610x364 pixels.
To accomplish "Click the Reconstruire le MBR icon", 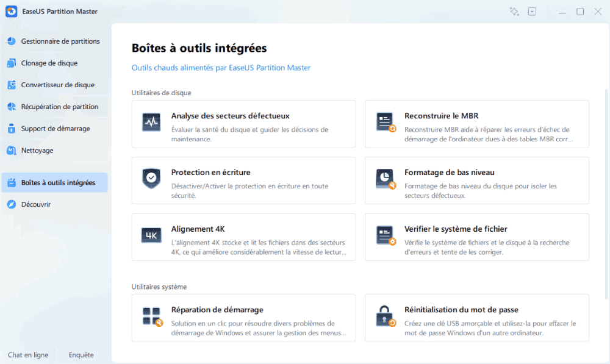I will tap(386, 122).
